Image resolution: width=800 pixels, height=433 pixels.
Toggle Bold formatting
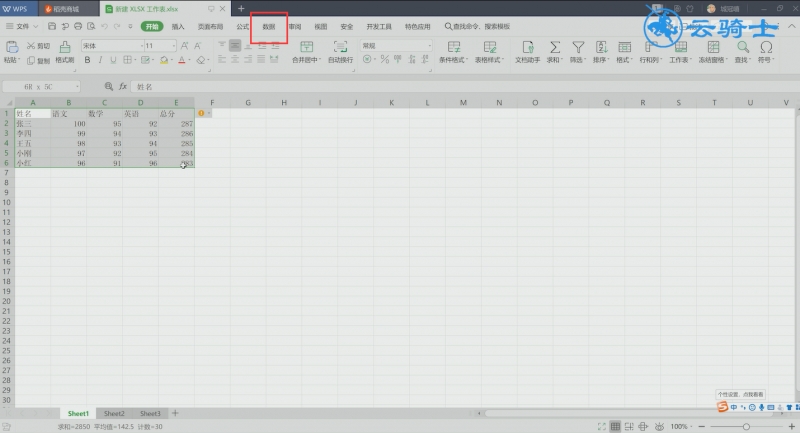pyautogui.click(x=87, y=60)
